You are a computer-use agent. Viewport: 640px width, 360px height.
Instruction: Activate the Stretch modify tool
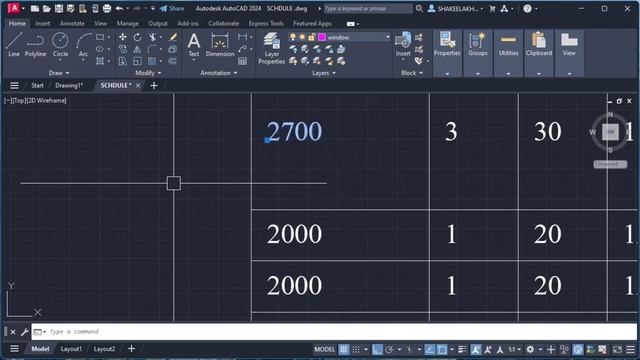[122, 61]
